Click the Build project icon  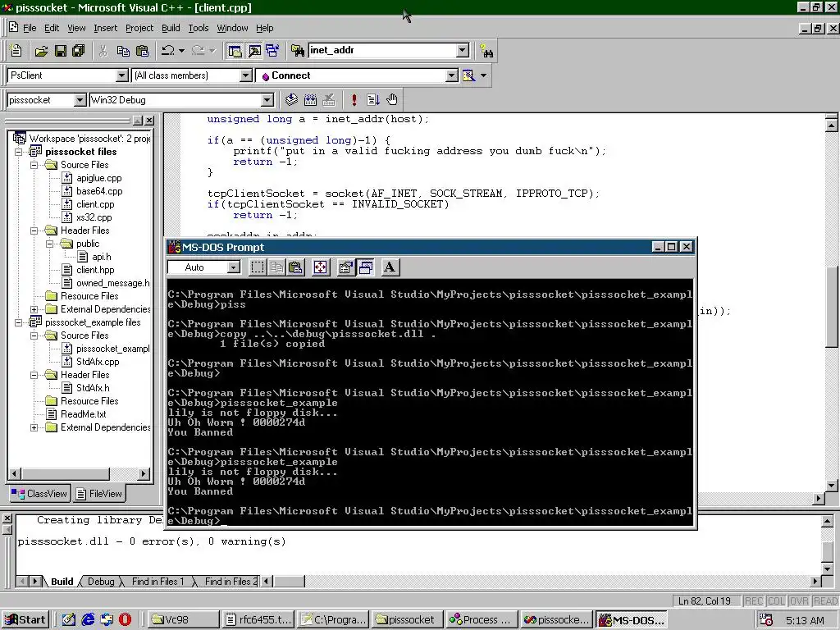tap(310, 99)
